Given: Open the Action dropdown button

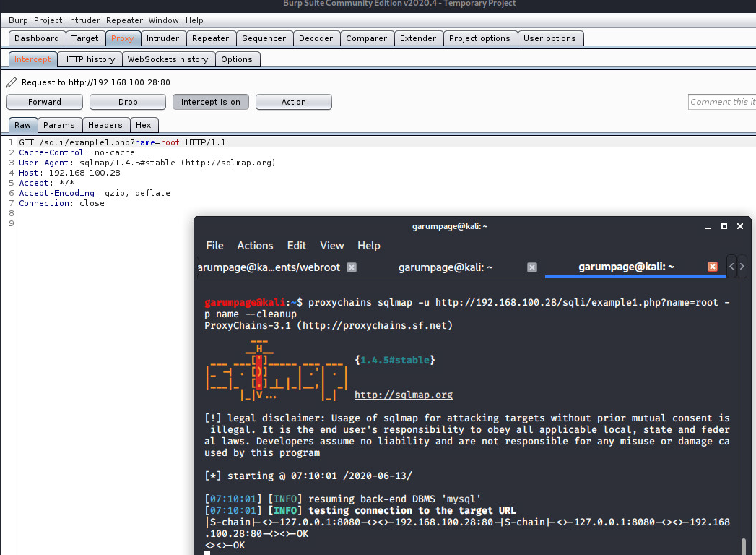Looking at the screenshot, I should (x=294, y=102).
